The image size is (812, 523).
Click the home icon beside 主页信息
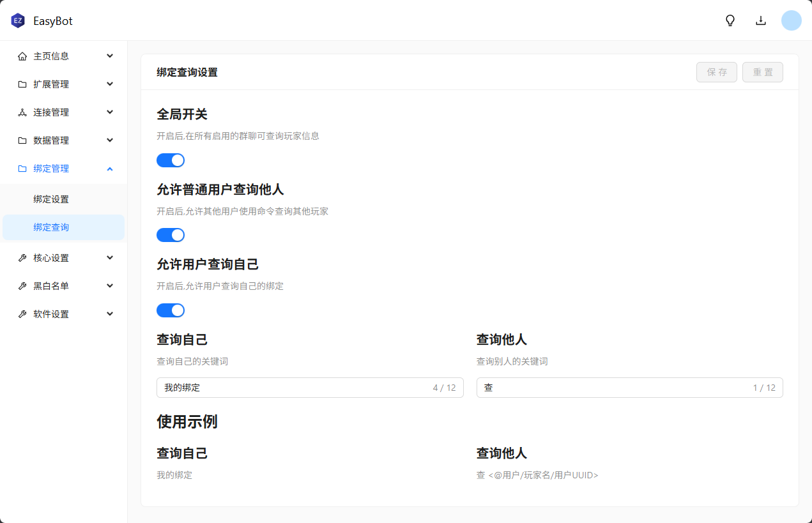pyautogui.click(x=22, y=56)
